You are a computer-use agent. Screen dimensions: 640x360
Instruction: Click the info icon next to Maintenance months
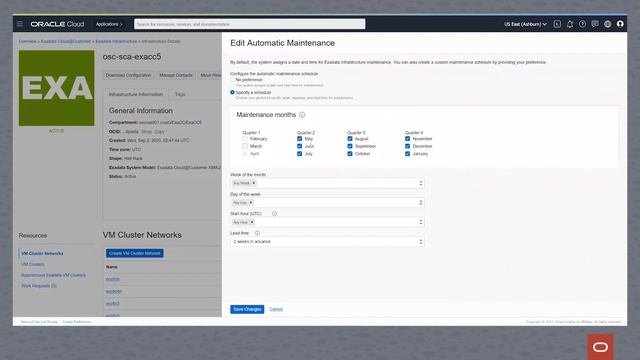click(302, 115)
